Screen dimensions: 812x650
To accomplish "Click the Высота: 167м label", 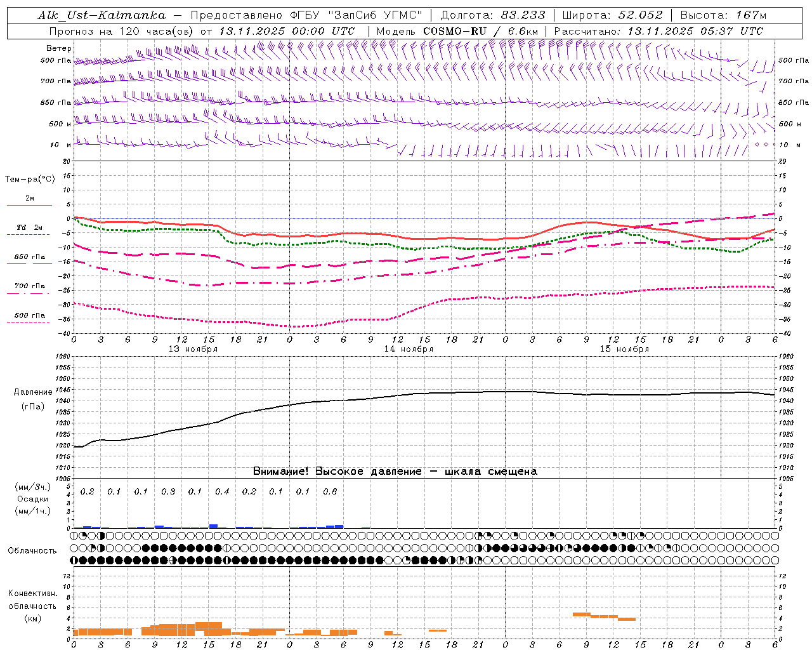I will pyautogui.click(x=724, y=15).
